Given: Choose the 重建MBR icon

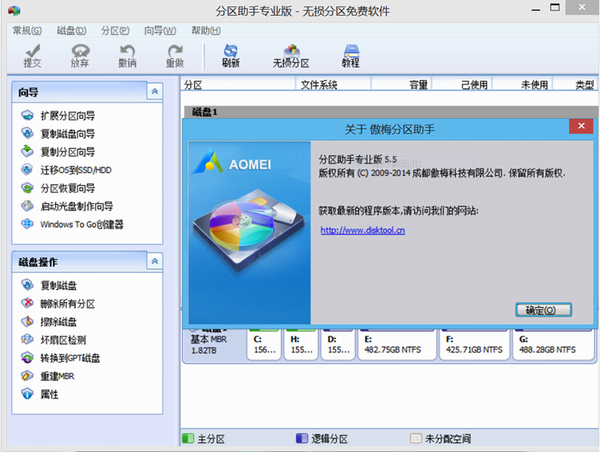Looking at the screenshot, I should 27,375.
